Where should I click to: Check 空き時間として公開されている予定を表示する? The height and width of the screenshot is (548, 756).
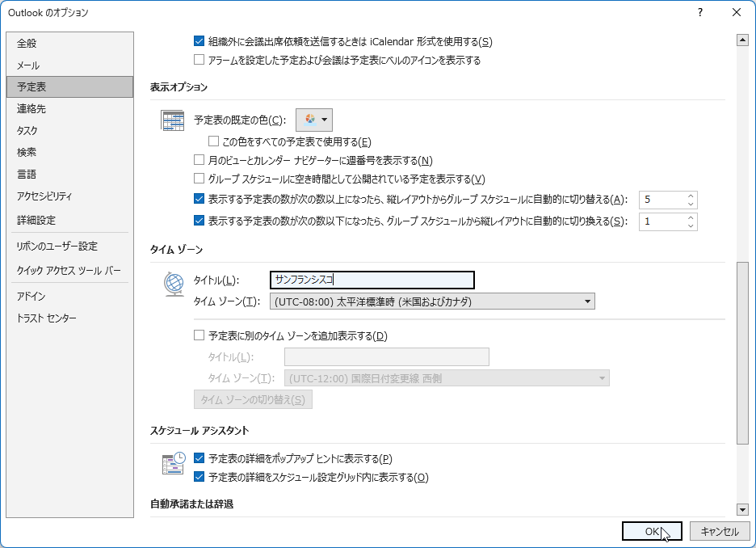pos(199,179)
